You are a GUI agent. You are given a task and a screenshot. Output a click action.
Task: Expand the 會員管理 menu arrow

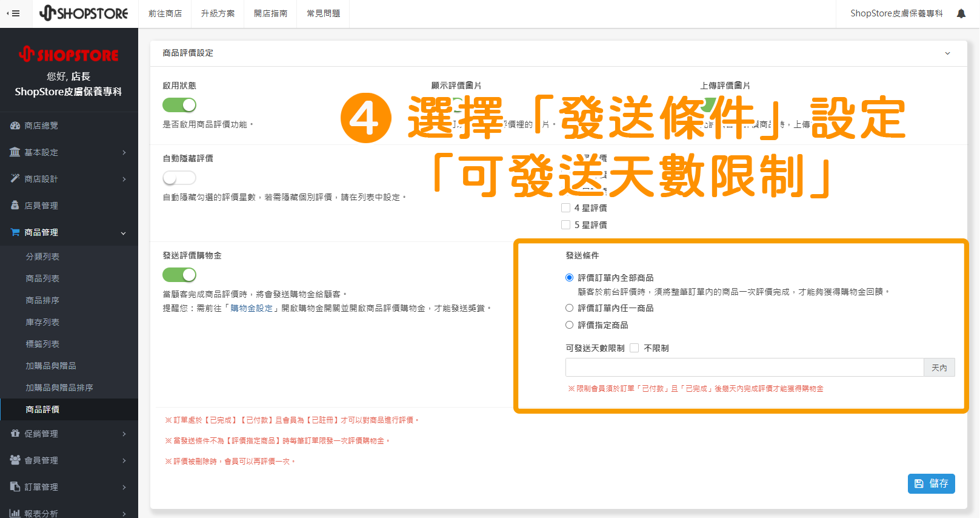coord(124,460)
